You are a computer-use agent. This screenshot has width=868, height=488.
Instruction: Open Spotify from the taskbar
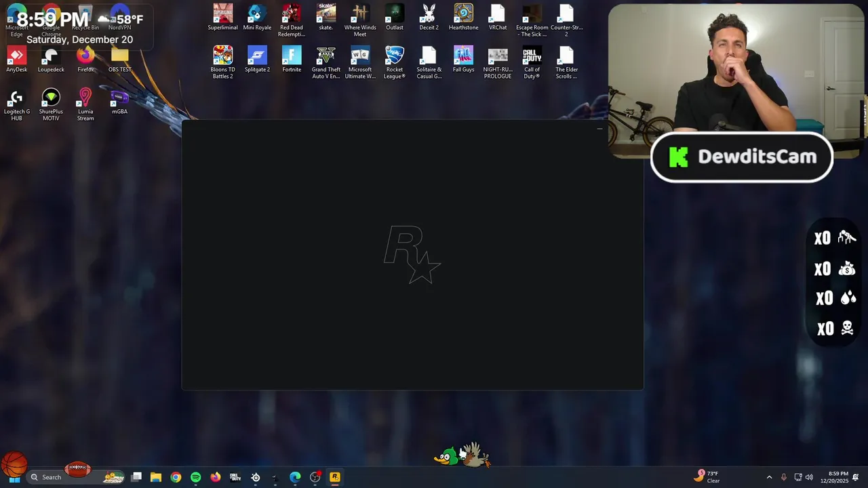click(x=195, y=477)
